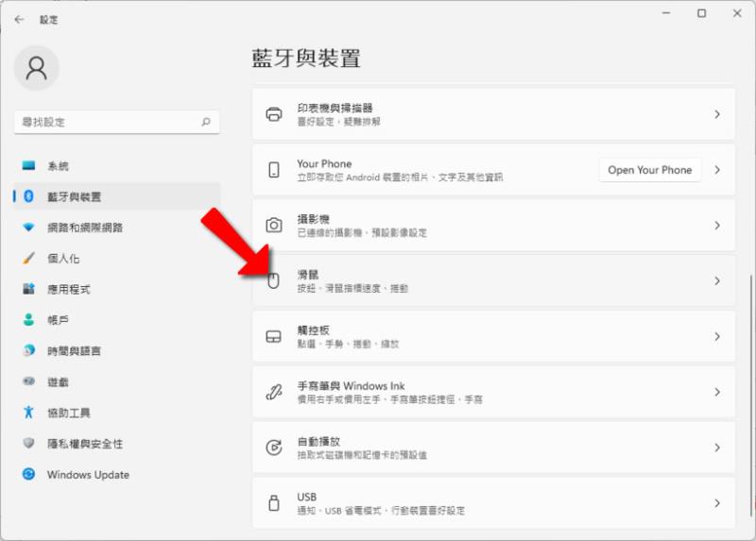Click the network Wi-Fi icon
This screenshot has width=756, height=541.
[28, 227]
